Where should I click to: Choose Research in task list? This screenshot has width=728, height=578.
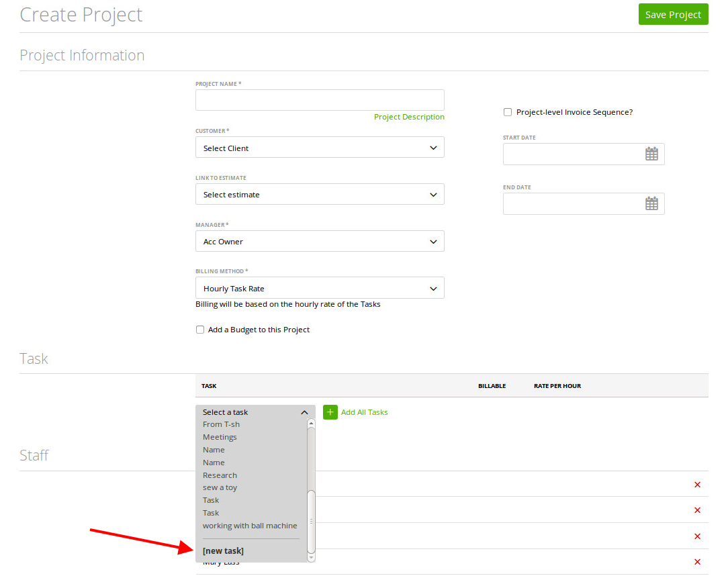click(x=220, y=475)
